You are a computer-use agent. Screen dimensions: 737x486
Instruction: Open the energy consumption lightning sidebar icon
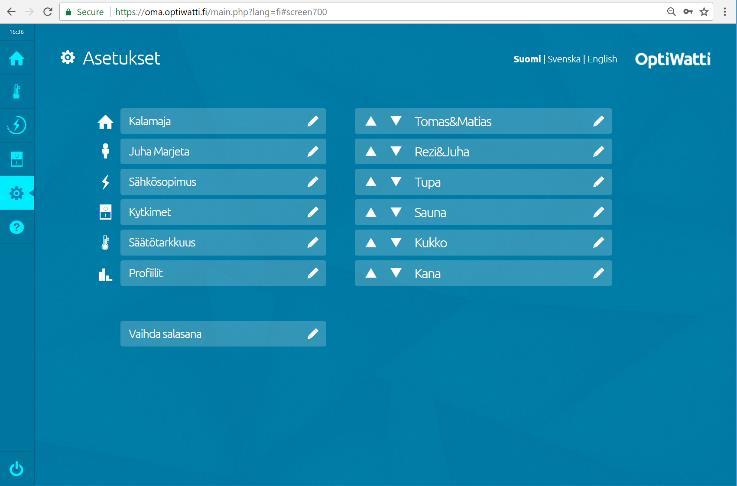pyautogui.click(x=16, y=125)
